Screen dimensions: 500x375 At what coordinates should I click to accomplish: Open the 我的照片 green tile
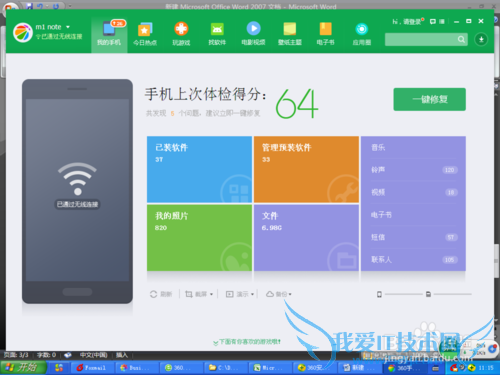pos(199,237)
